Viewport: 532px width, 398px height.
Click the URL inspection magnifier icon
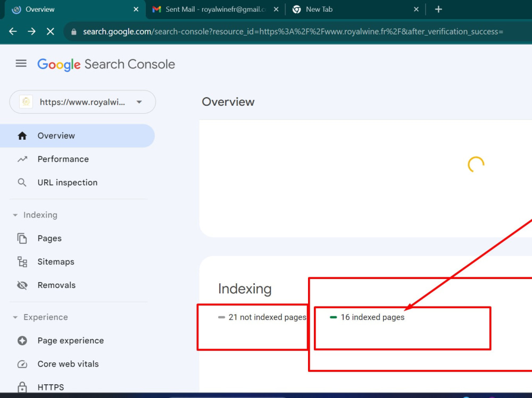point(22,182)
